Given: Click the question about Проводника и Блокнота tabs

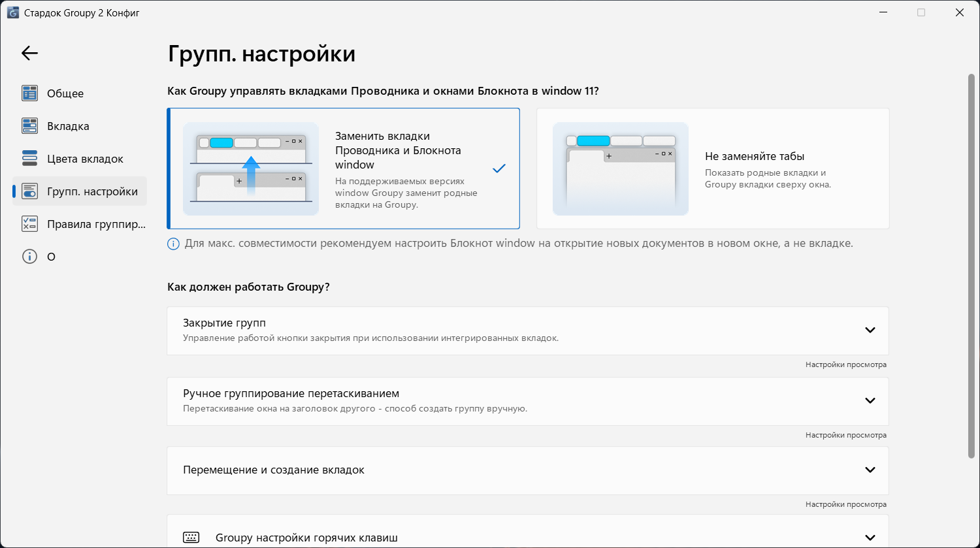Looking at the screenshot, I should 383,91.
